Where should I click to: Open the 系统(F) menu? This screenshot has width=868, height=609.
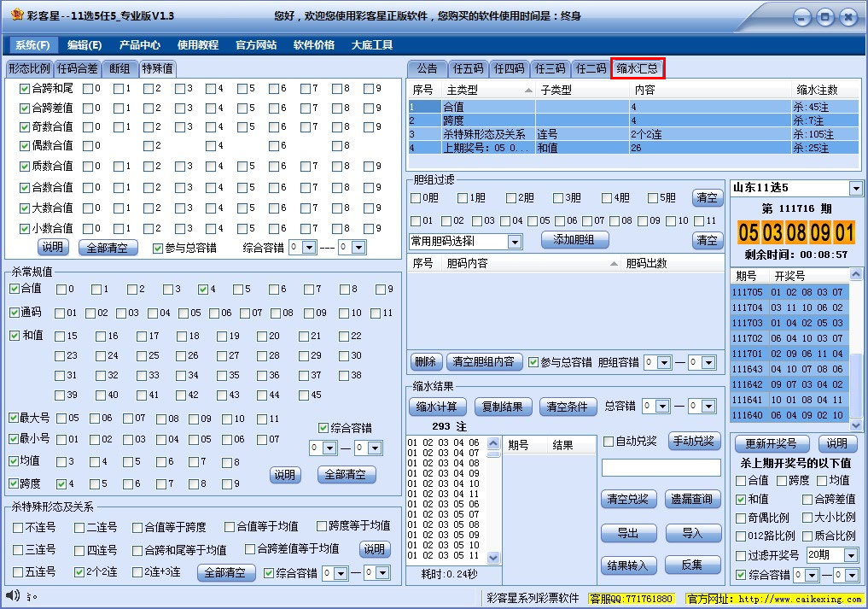tap(31, 44)
